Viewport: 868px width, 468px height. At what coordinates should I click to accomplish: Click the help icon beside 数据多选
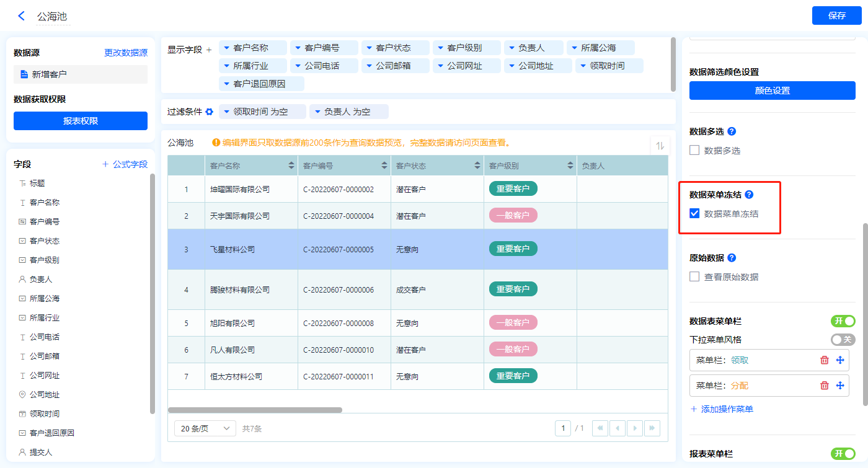point(732,131)
